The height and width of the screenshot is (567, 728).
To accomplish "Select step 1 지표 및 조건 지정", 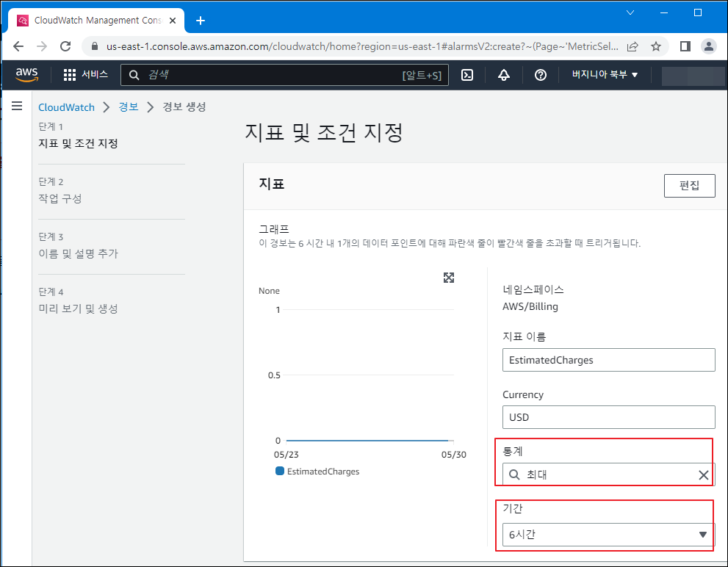I will pyautogui.click(x=78, y=143).
